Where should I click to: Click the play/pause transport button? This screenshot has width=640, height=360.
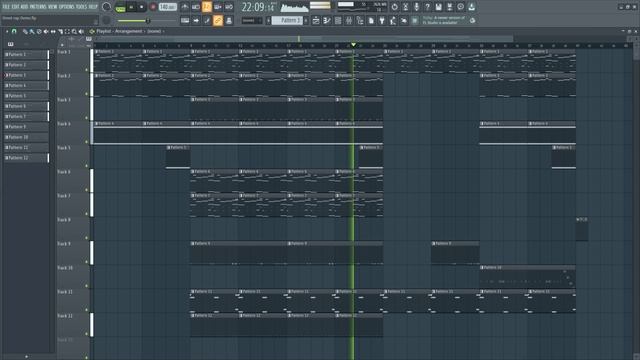tap(131, 7)
